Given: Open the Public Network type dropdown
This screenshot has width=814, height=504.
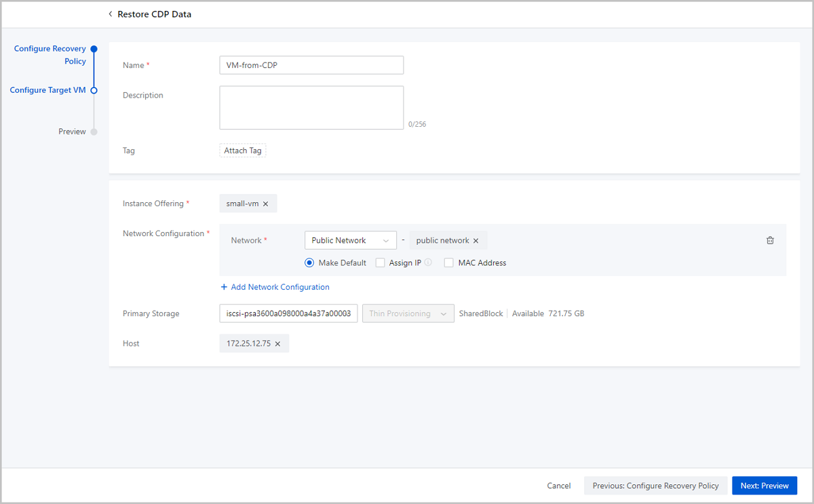Looking at the screenshot, I should 350,241.
